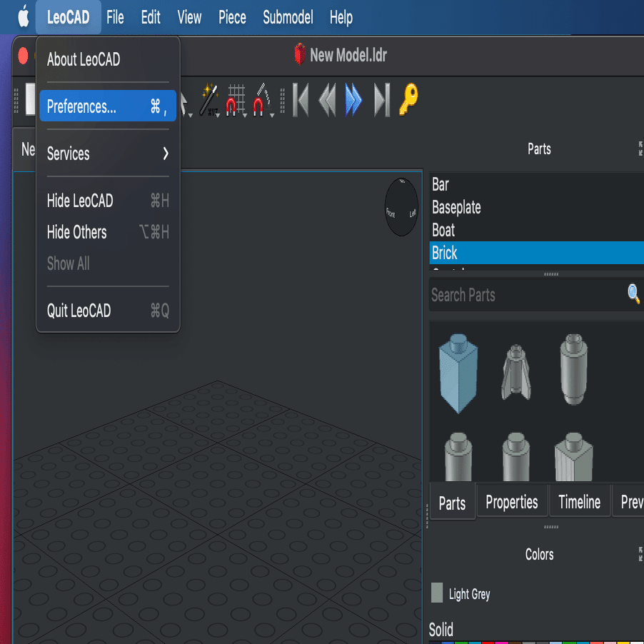Open the Apple menu
Screen dimensions: 644x644
[24, 17]
